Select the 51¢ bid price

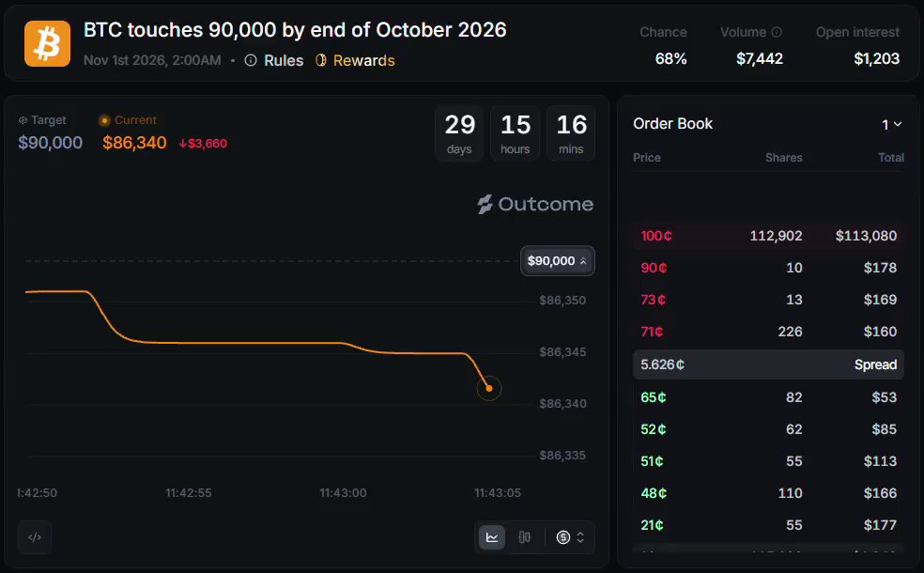coord(652,461)
